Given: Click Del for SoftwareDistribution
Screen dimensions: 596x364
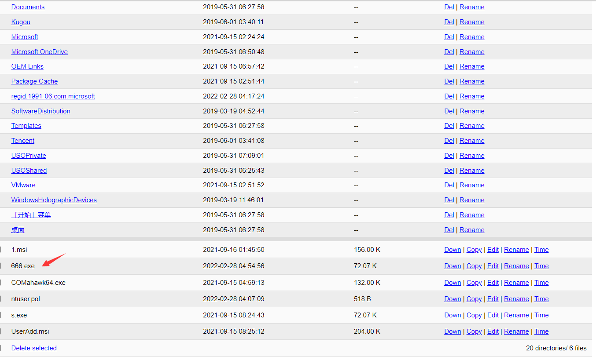Looking at the screenshot, I should (x=449, y=111).
